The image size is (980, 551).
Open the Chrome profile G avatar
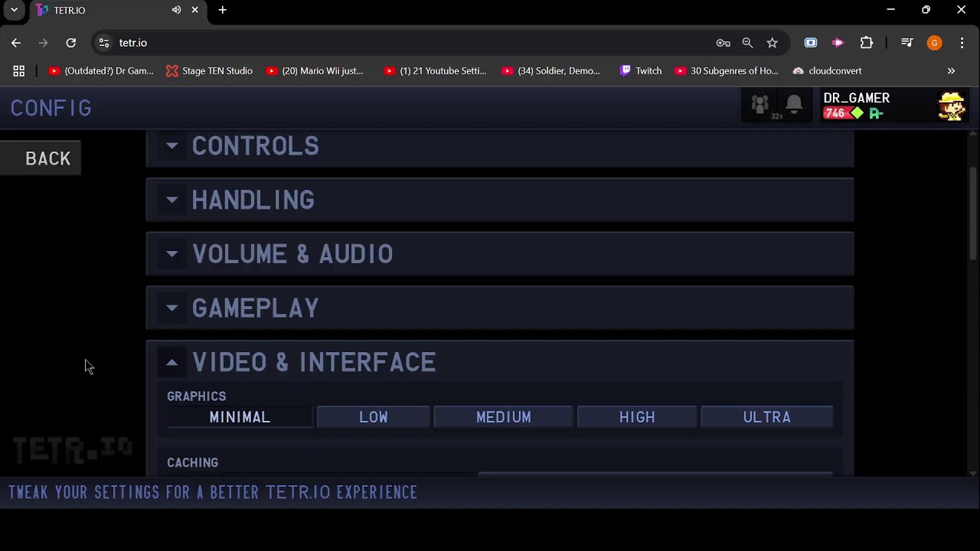tap(934, 43)
